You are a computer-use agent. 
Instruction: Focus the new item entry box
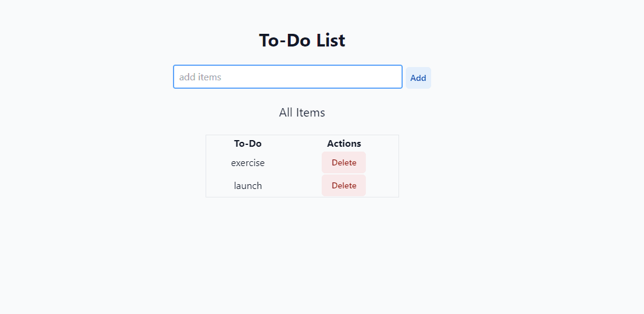[x=288, y=77]
